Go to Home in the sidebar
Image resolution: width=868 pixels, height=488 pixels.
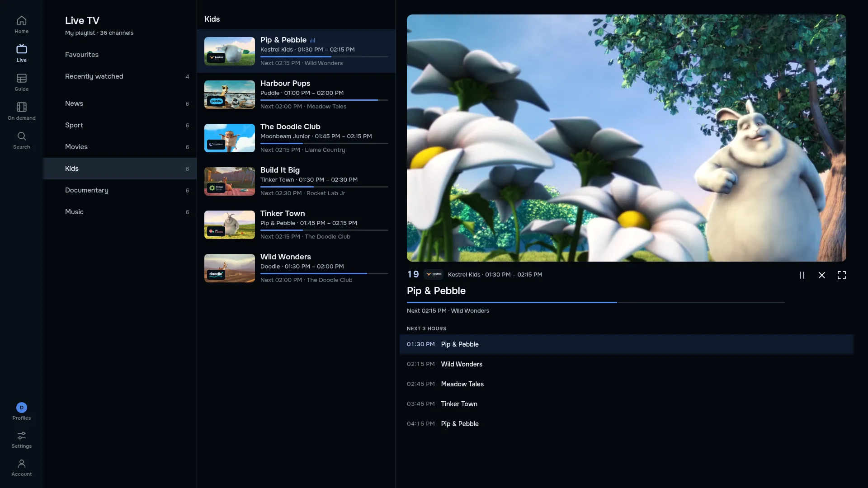click(x=21, y=25)
